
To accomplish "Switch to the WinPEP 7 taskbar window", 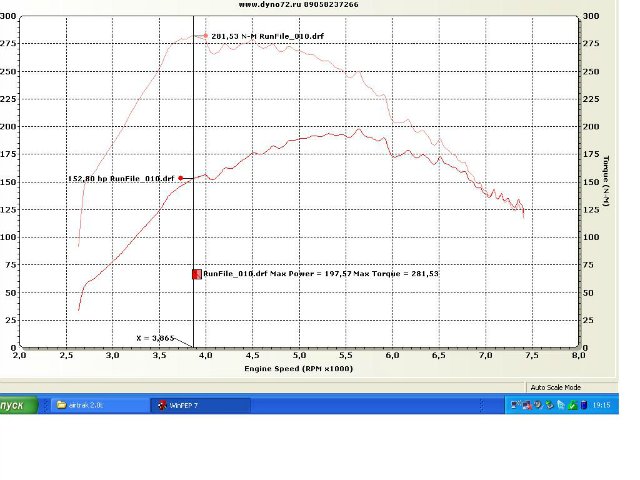I will (x=192, y=405).
